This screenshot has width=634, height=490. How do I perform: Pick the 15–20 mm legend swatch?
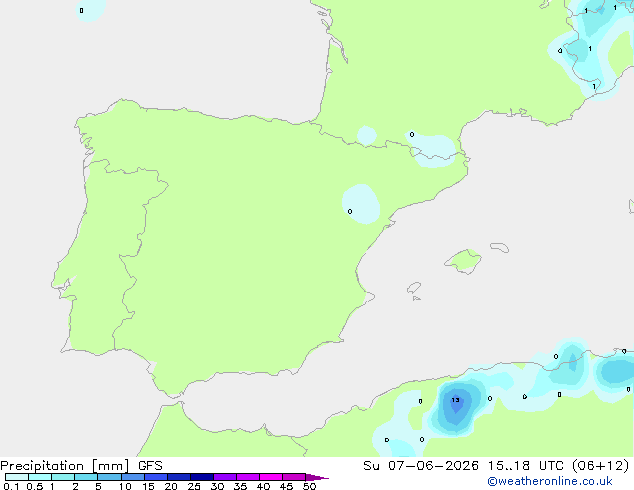156,477
